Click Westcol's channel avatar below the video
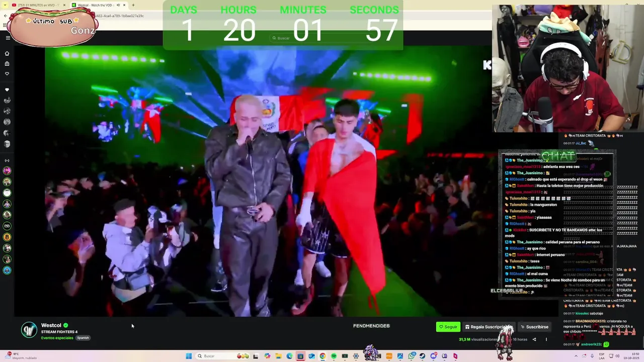The width and height of the screenshot is (644, 362). point(29,330)
